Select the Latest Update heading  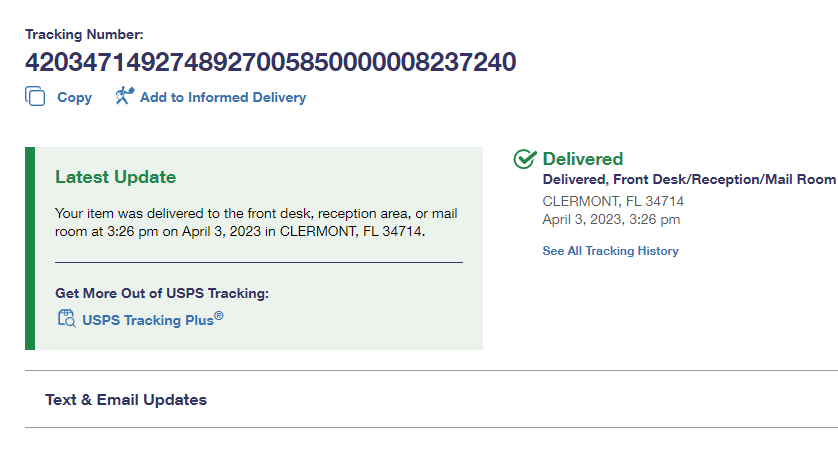point(115,177)
